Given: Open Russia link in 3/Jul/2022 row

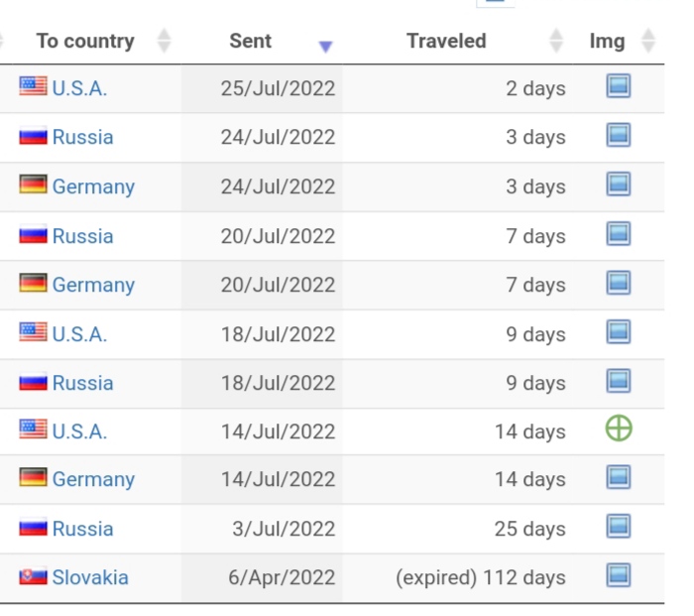Looking at the screenshot, I should (82, 529).
